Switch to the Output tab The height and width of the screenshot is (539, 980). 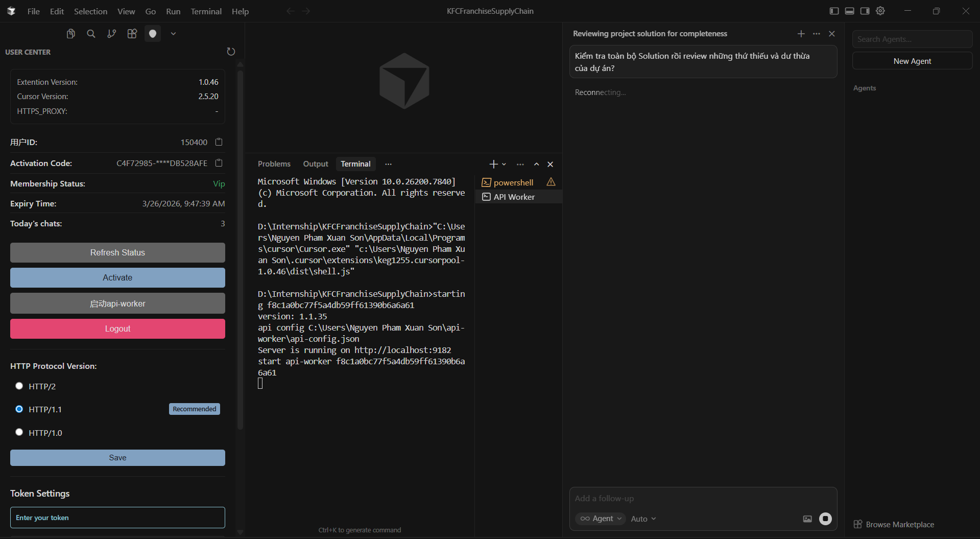tap(316, 164)
